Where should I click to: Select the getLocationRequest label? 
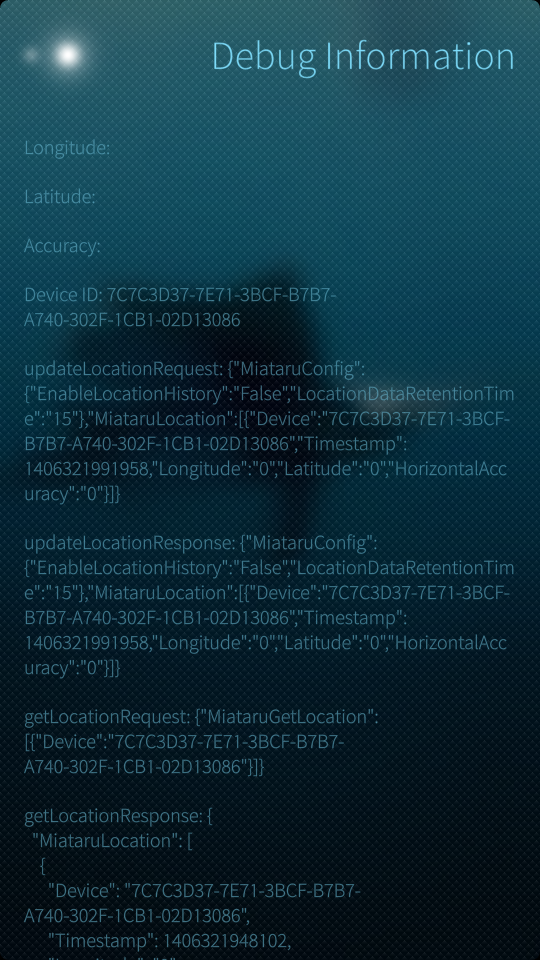pyautogui.click(x=107, y=716)
